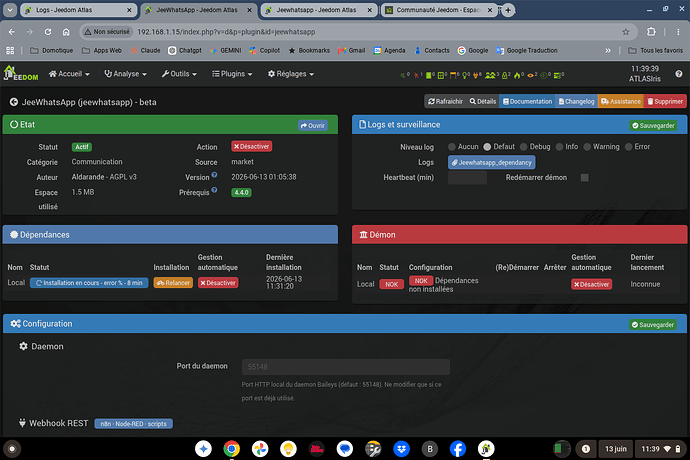Open the Outils dropdown menu
The width and height of the screenshot is (690, 460).
(x=179, y=74)
